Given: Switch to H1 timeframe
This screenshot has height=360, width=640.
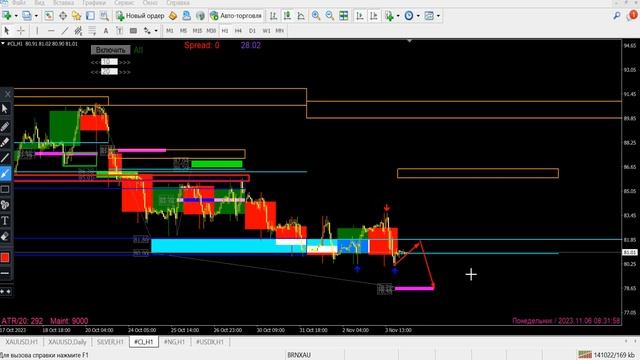Looking at the screenshot, I should coord(225,31).
